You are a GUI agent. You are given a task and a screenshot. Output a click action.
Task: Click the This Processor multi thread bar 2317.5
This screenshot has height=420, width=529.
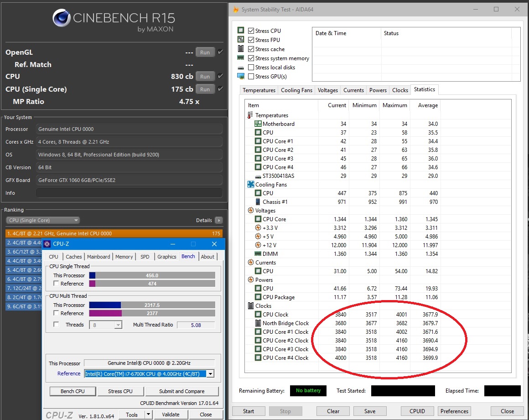[152, 305]
